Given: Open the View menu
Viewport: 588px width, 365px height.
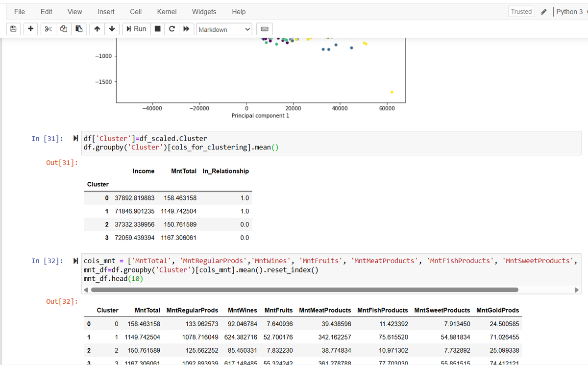Looking at the screenshot, I should click(x=74, y=12).
